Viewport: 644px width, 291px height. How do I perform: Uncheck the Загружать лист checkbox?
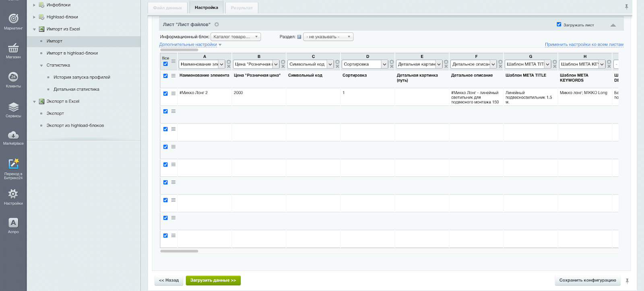click(x=559, y=25)
